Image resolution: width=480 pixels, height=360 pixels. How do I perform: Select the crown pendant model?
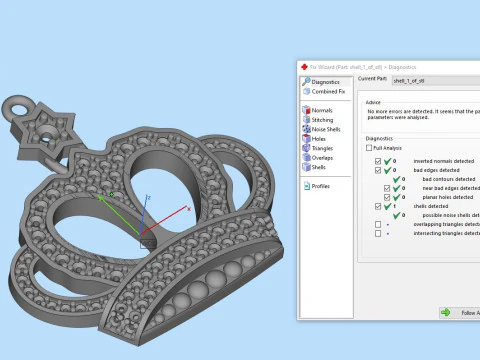[143, 220]
